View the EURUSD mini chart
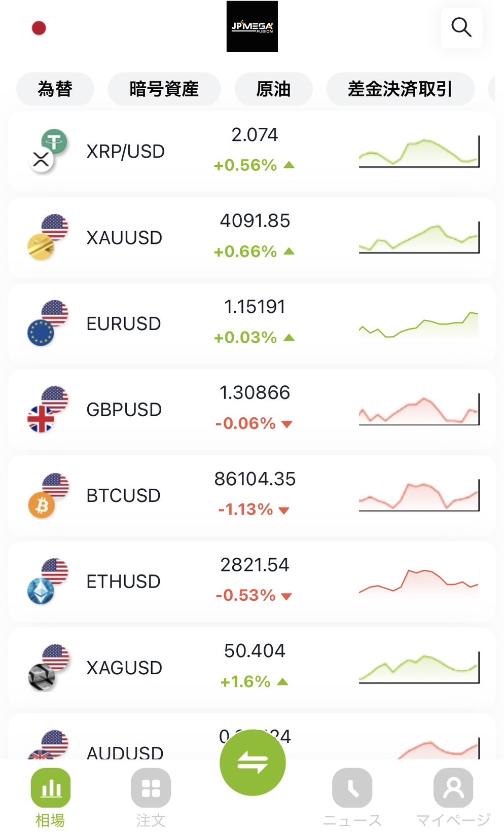The image size is (504, 835). click(418, 324)
